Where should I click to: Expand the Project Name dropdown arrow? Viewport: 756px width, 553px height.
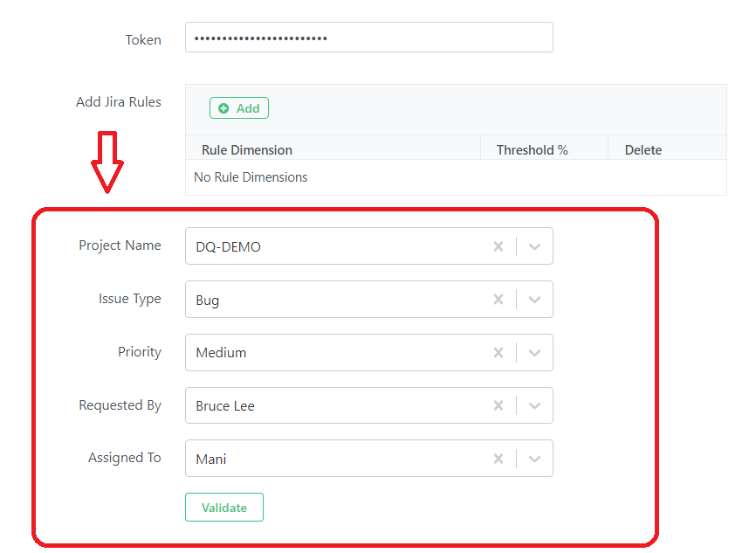(534, 246)
